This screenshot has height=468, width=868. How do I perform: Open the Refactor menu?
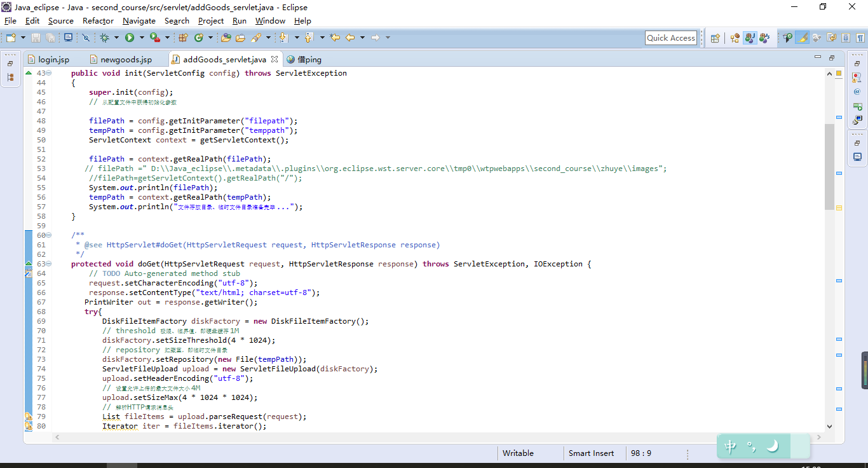click(x=98, y=21)
